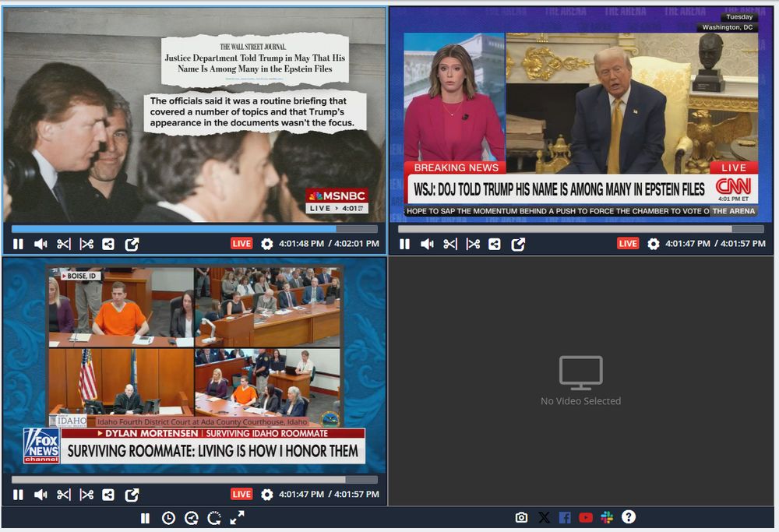Image resolution: width=779 pixels, height=532 pixels.
Task: Seek on the CNN progress bar
Action: coord(581,229)
